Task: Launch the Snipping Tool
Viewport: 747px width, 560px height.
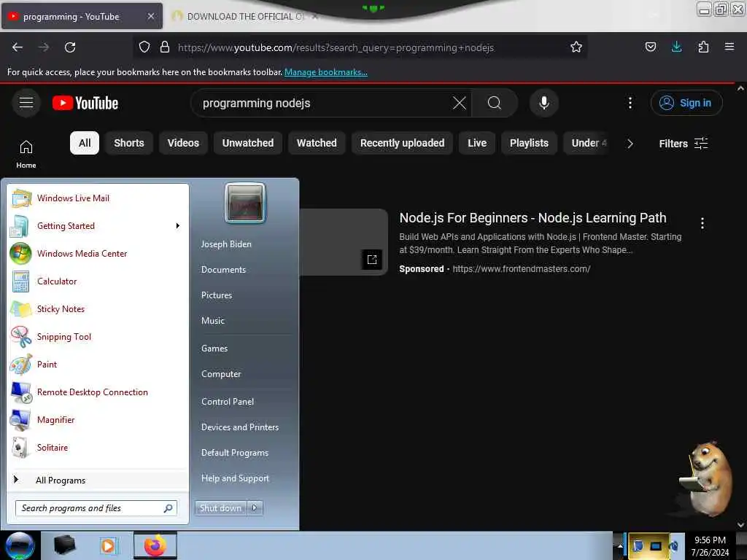Action: point(98,337)
